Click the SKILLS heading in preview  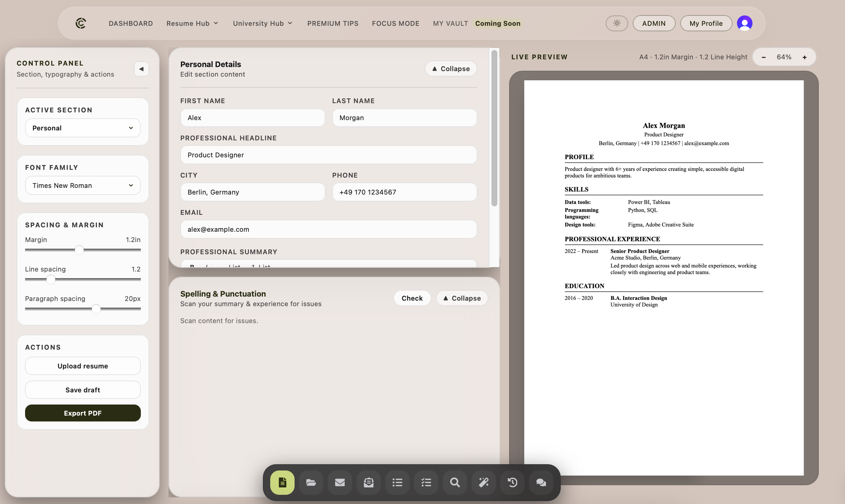pos(577,189)
